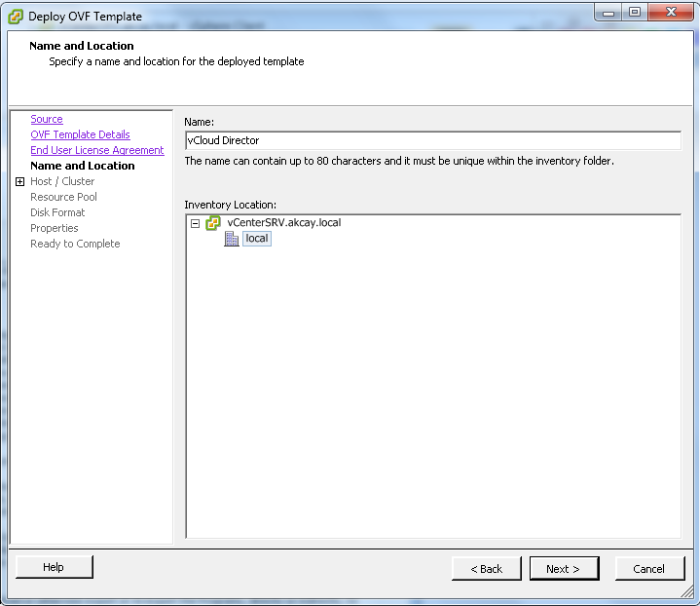This screenshot has height=606, width=700.
Task: Click the Ready to Complete step label
Action: pyautogui.click(x=75, y=244)
